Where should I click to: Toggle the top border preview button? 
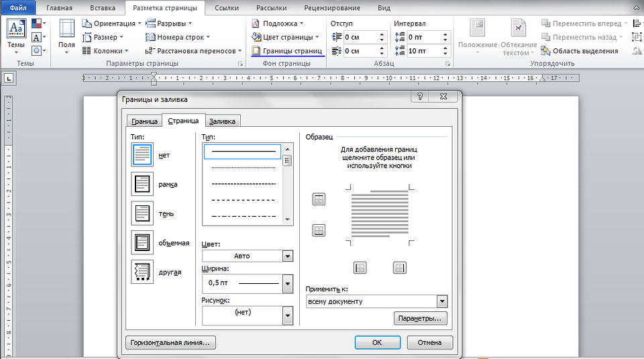(319, 199)
